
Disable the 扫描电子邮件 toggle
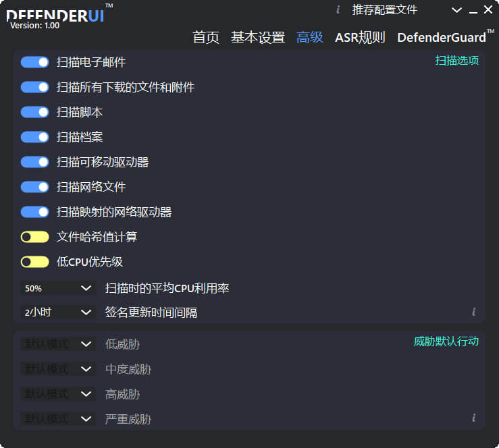(x=34, y=62)
